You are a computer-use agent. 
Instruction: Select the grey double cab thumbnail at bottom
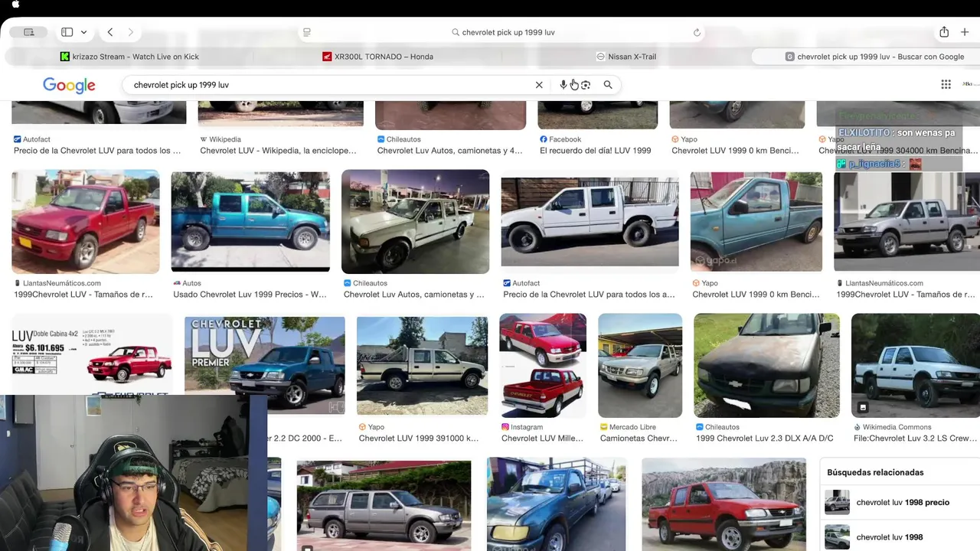tap(384, 505)
